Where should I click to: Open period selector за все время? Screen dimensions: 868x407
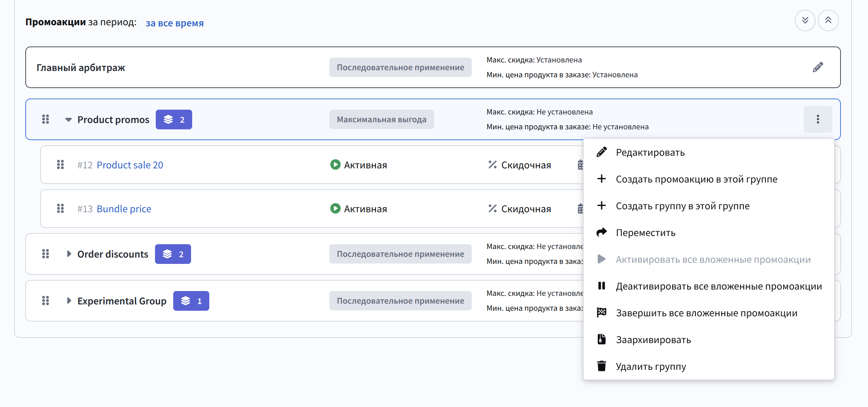tap(174, 23)
